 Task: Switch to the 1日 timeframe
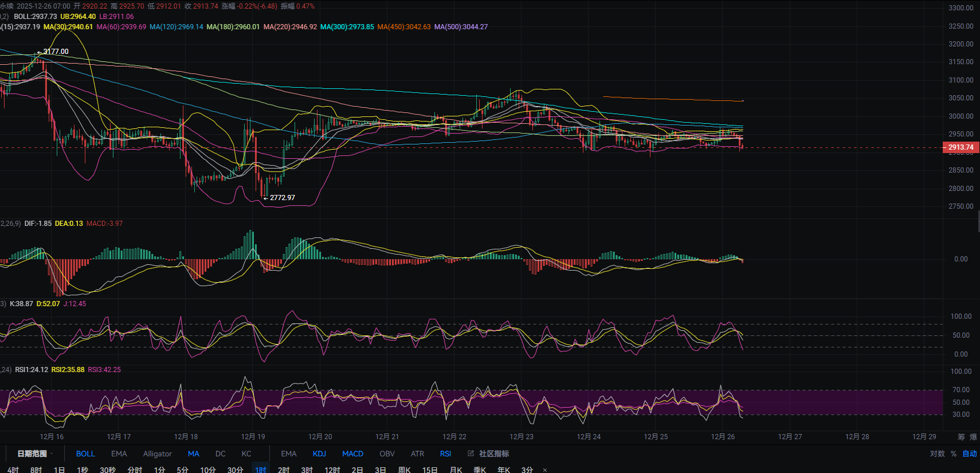59,470
